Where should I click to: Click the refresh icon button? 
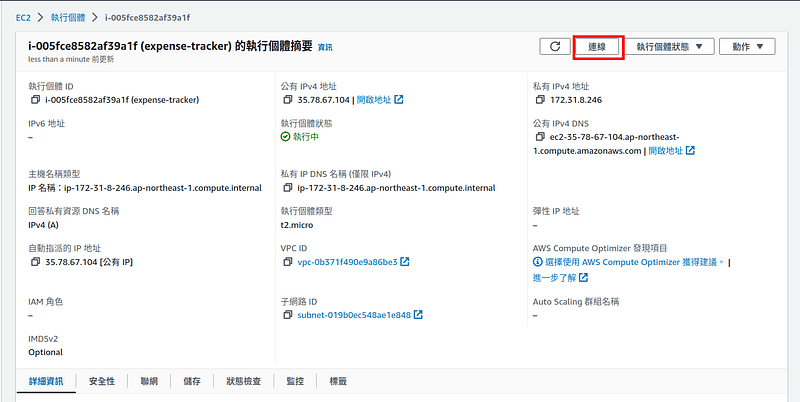tap(555, 46)
